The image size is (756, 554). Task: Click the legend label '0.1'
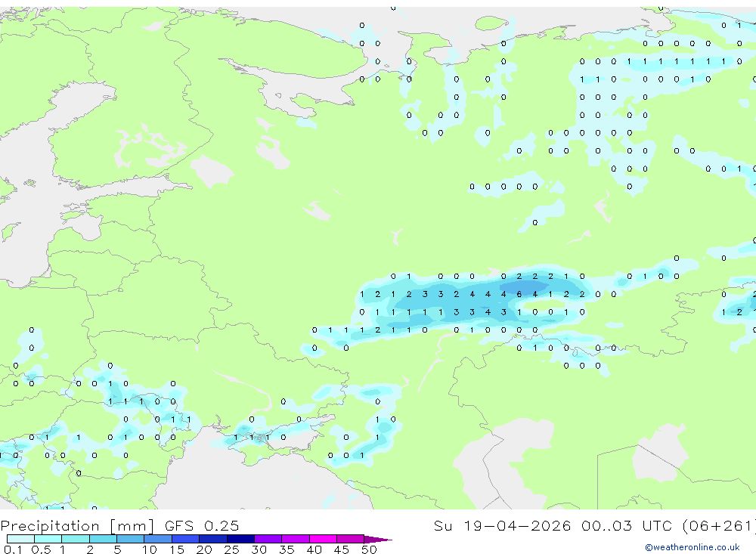point(13,549)
